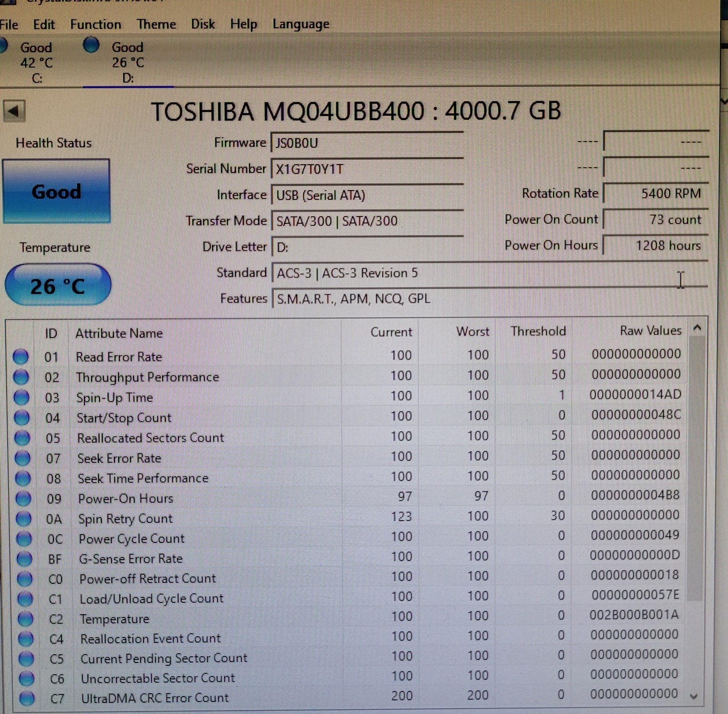728x714 pixels.
Task: Click the scroll down arrow of attribute list
Action: tap(694, 696)
